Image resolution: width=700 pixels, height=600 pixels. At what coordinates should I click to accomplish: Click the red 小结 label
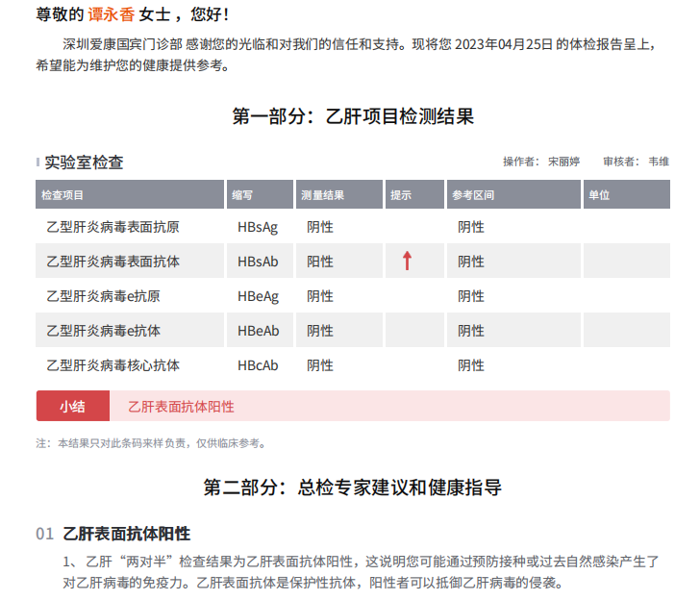point(73,406)
